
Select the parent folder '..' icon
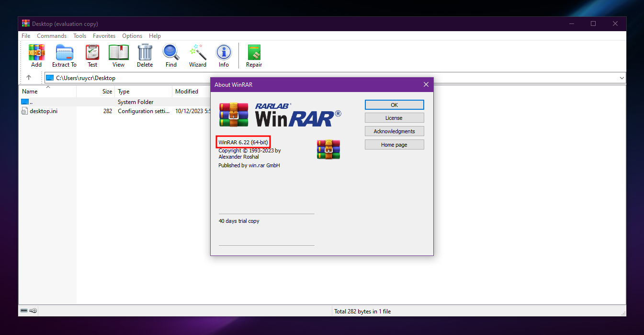(x=25, y=102)
